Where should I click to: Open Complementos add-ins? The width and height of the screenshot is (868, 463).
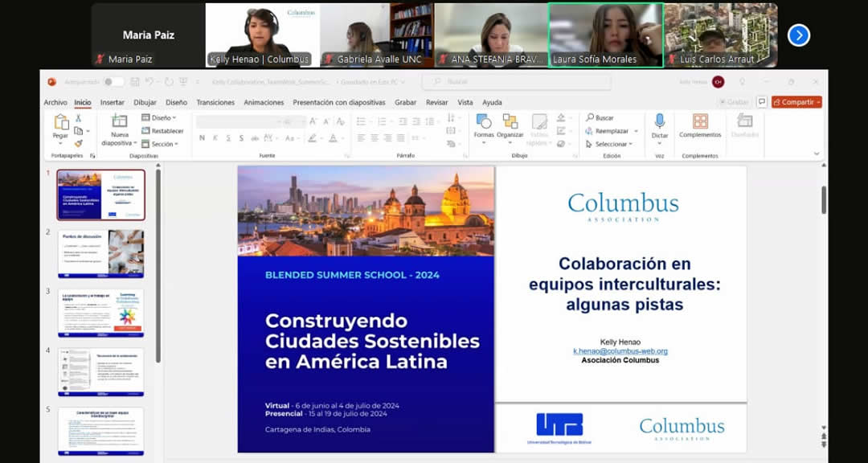(700, 125)
